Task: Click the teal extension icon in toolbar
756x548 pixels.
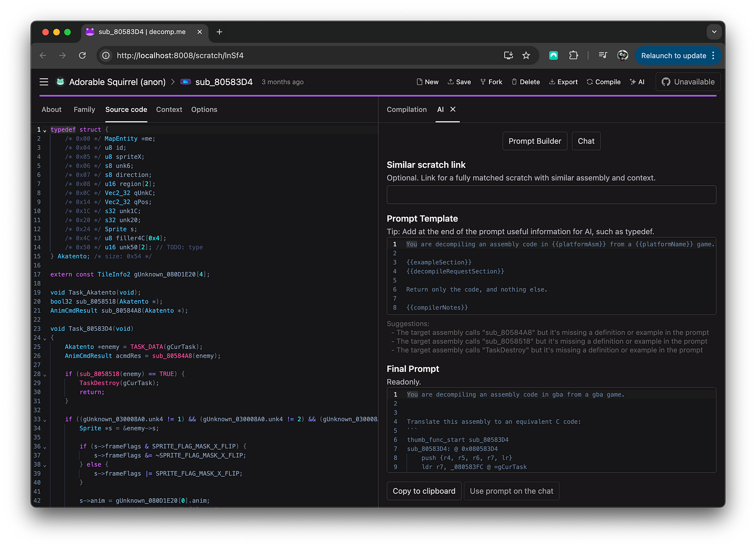Action: (553, 55)
